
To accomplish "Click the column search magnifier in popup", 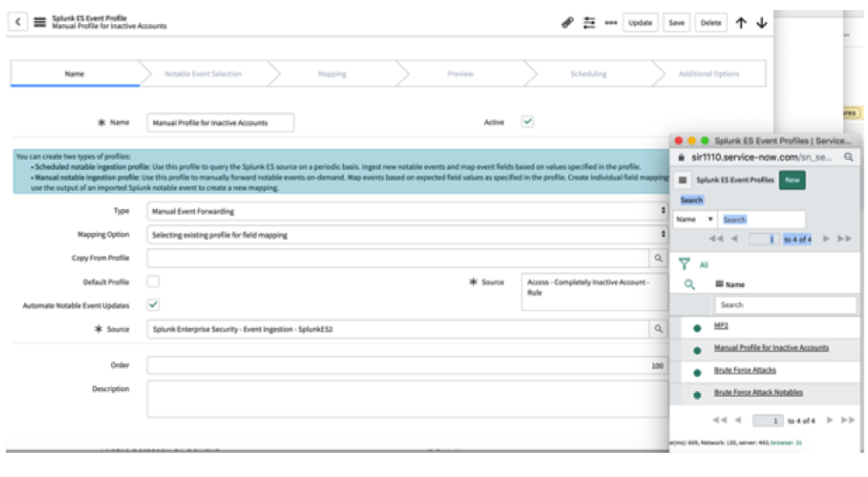I will coord(689,285).
